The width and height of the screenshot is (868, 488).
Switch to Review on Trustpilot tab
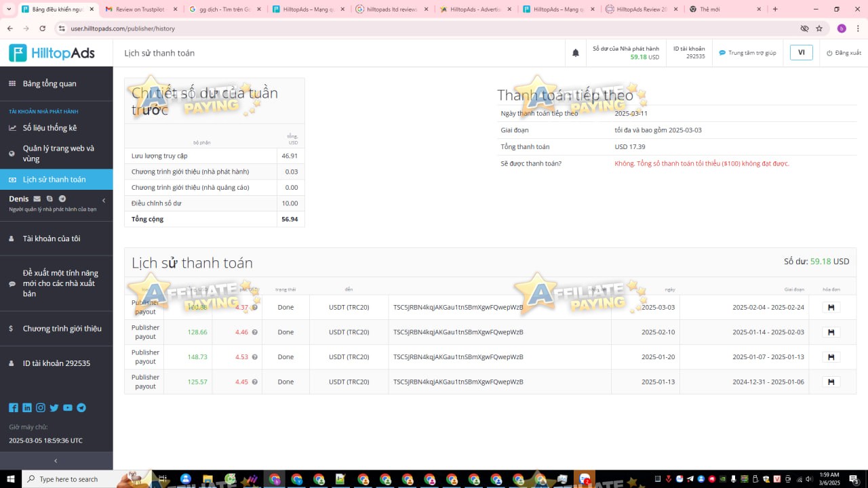[140, 9]
